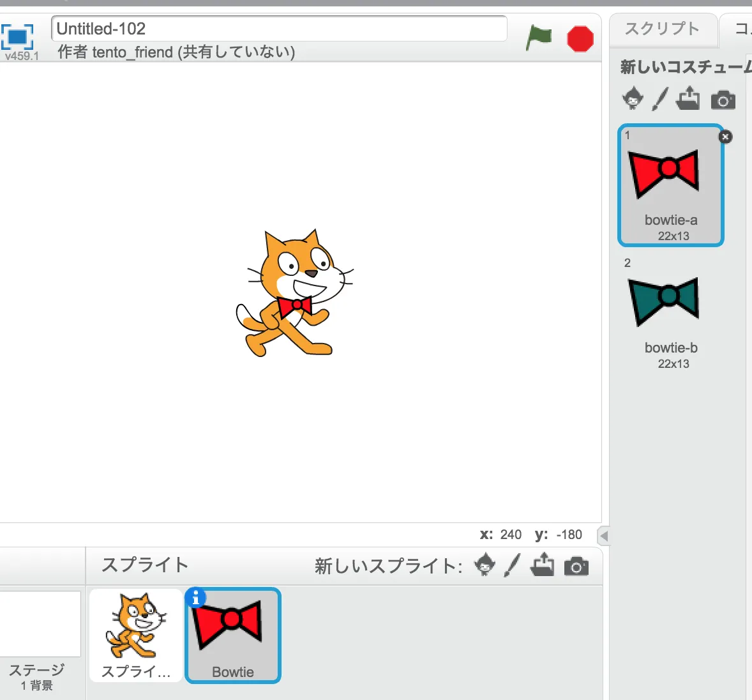The image size is (752, 700).
Task: Paint a new sprite brush icon
Action: pyautogui.click(x=512, y=565)
